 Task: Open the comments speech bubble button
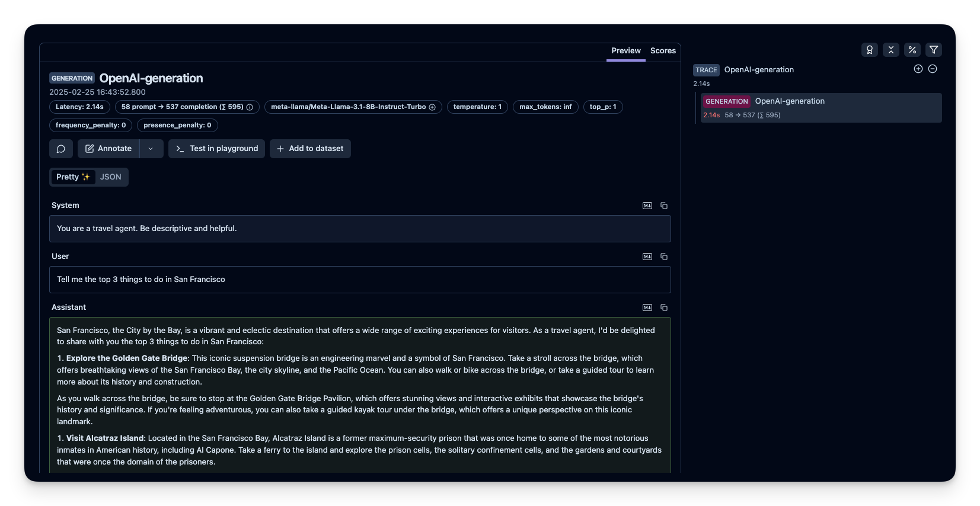60,149
